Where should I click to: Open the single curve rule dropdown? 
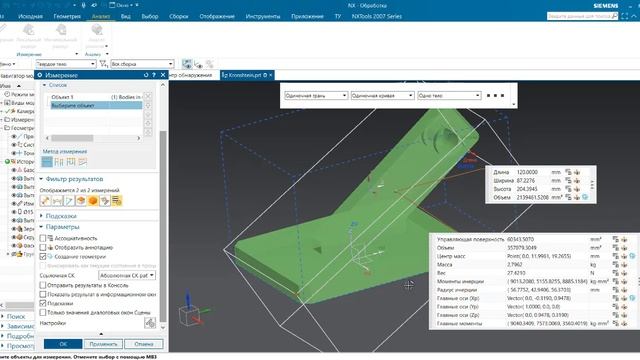point(382,96)
